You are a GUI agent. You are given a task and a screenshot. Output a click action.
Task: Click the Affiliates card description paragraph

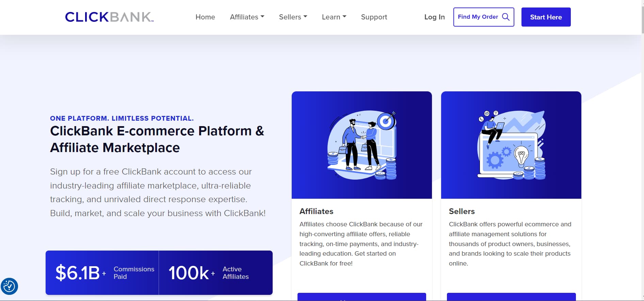361,244
